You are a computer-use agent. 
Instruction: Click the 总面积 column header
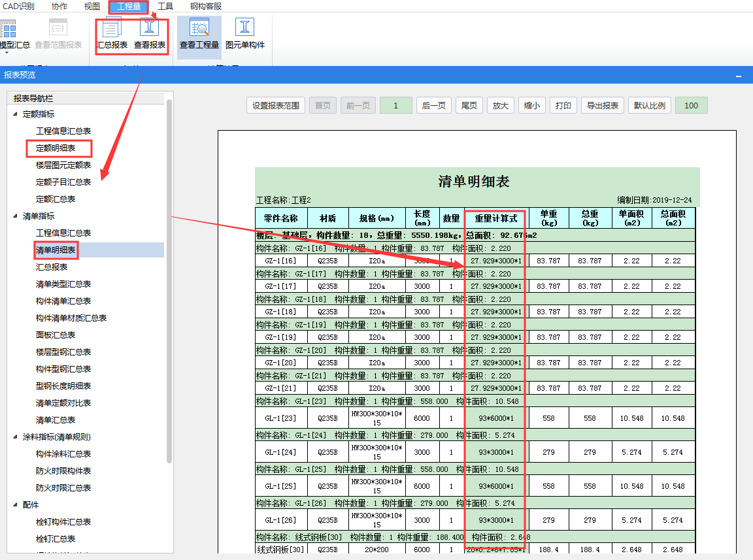(x=673, y=218)
